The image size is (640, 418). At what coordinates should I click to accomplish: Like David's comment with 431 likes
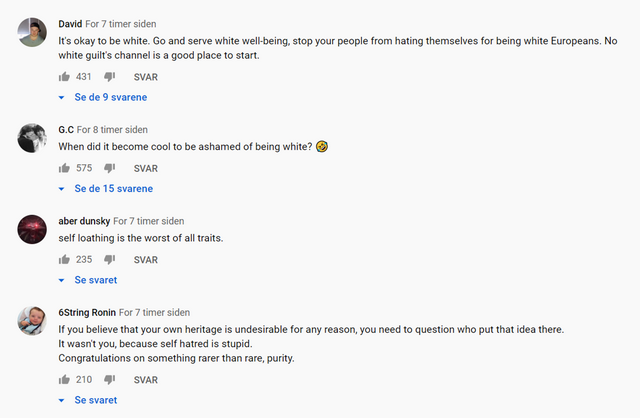(x=64, y=77)
